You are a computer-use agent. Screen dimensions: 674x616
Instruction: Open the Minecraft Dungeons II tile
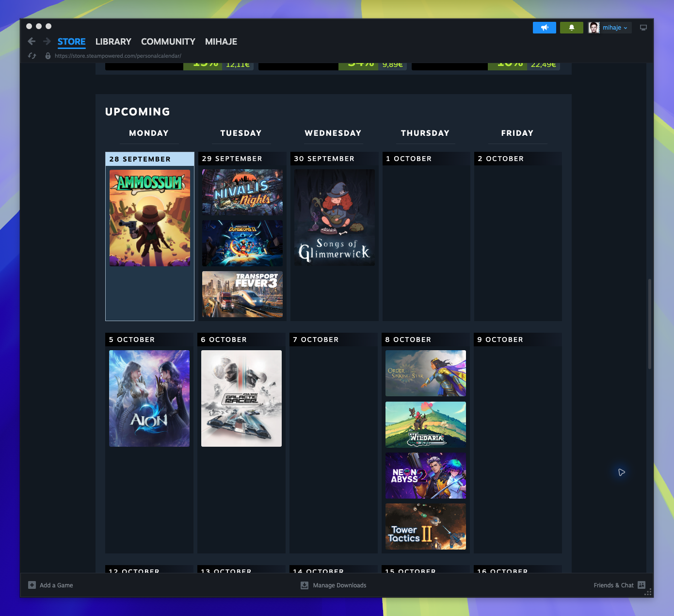pyautogui.click(x=242, y=243)
